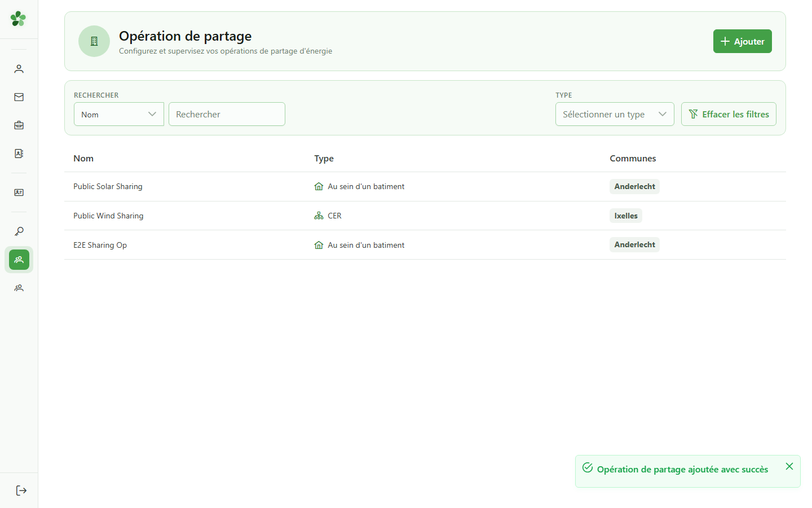Select the Public Wind Sharing row name
The height and width of the screenshot is (508, 812).
point(108,216)
